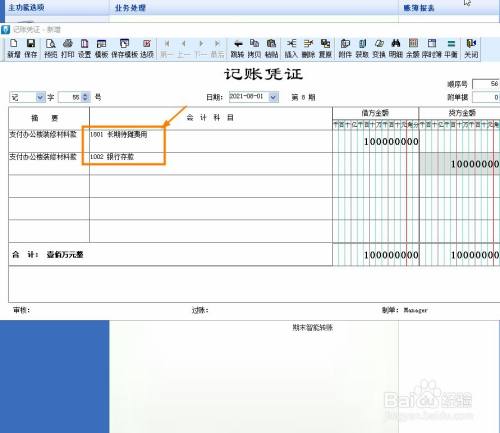
Task: Open the 设置 (settings) toolbar icon
Action: pyautogui.click(x=85, y=44)
